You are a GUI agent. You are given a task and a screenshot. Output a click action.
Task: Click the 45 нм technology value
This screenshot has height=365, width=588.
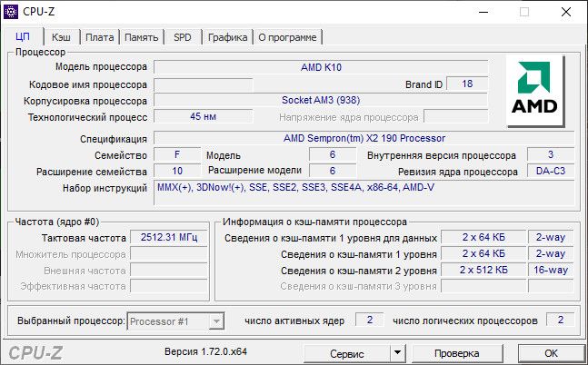204,116
